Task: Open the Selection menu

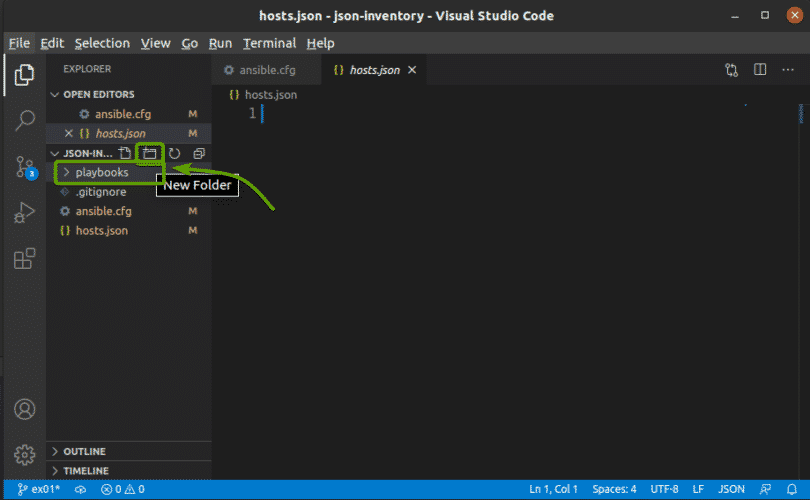Action: 102,43
